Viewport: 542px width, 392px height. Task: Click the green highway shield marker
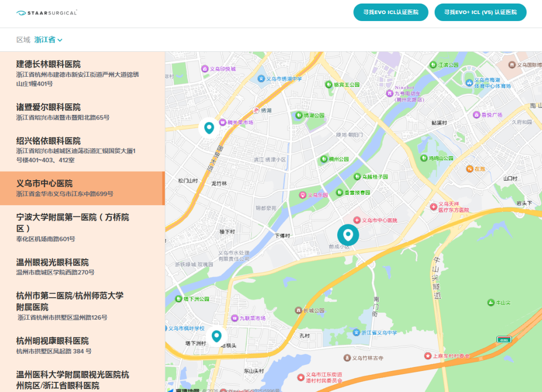[504, 339]
